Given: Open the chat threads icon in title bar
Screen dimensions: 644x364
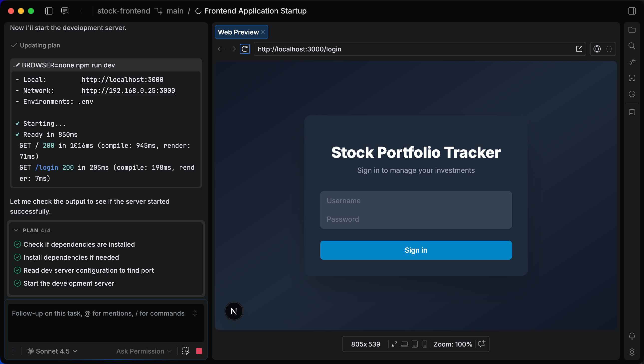Looking at the screenshot, I should click(65, 11).
